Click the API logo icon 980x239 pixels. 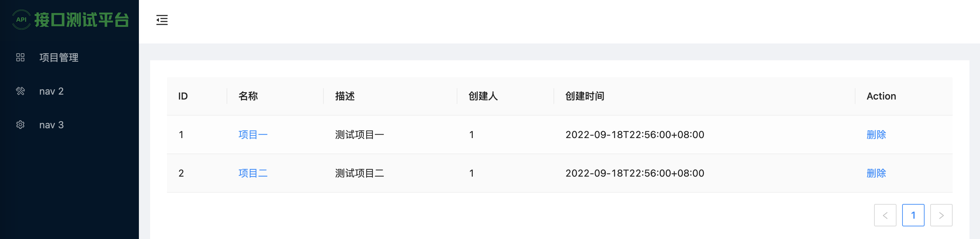[x=21, y=20]
